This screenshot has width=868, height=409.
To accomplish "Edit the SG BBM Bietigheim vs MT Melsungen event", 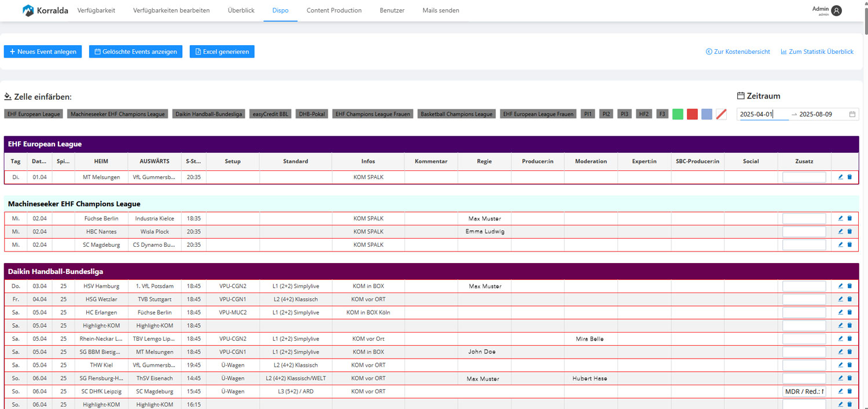I will 841,352.
